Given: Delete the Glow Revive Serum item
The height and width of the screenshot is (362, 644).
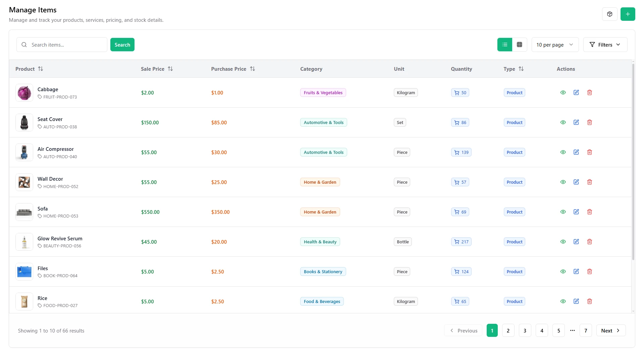Looking at the screenshot, I should click(589, 242).
